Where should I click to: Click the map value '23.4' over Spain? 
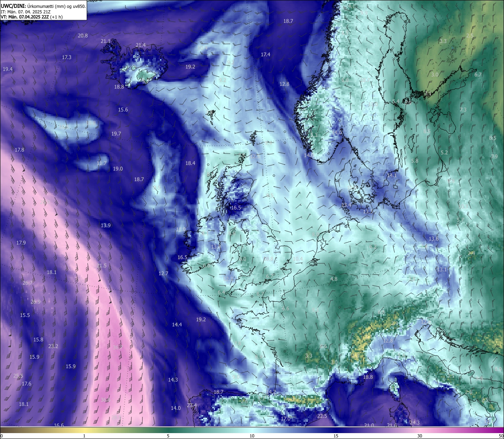click(x=192, y=406)
